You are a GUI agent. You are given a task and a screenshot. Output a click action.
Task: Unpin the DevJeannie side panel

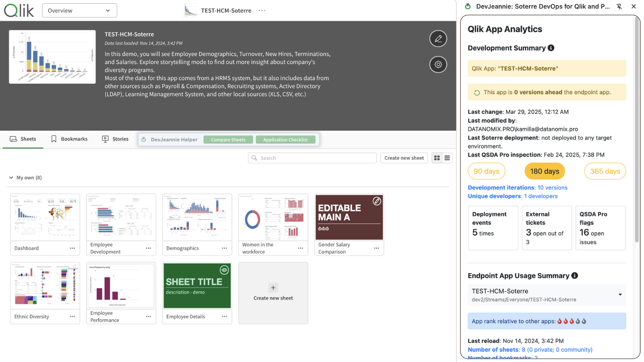click(x=619, y=6)
